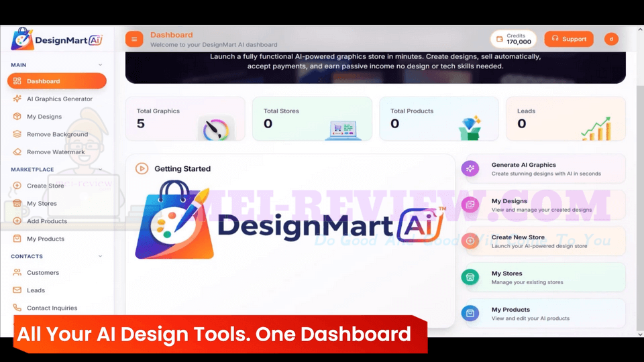Screen dimensions: 644x362
Task: Click the Total Stores laptop icon
Action: (x=343, y=130)
